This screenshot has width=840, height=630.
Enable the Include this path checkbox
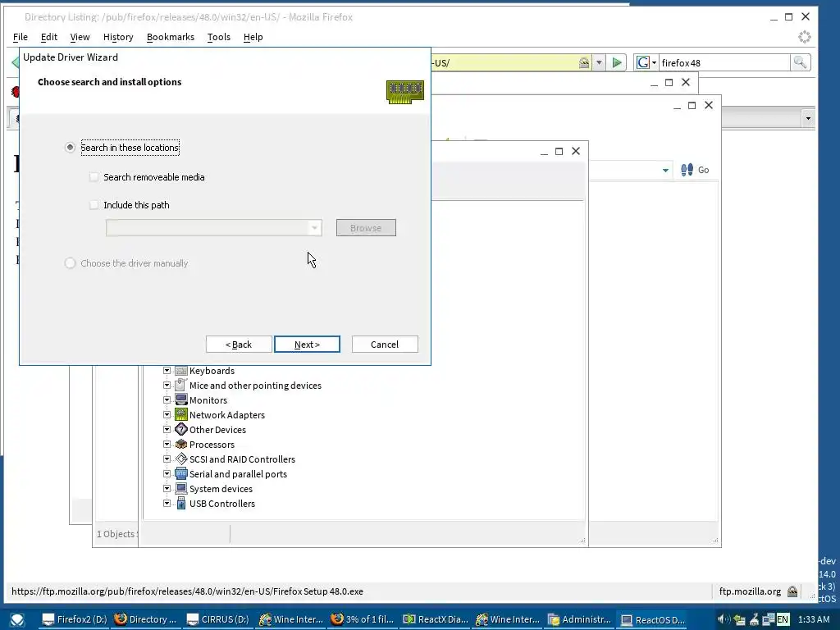pos(94,204)
